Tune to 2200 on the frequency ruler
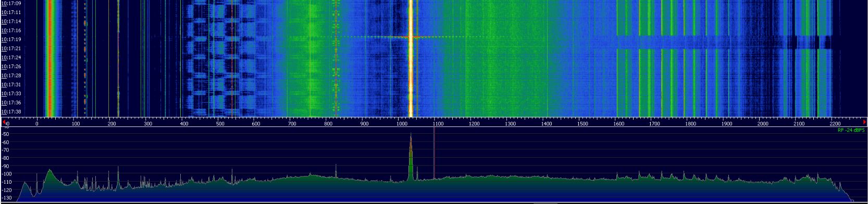The height and width of the screenshot is (204, 868). pos(835,124)
